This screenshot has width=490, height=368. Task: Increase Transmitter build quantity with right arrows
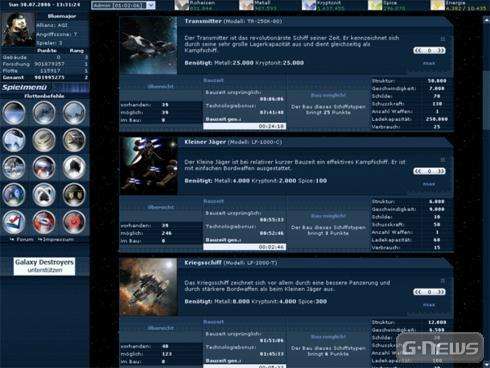[x=441, y=50]
